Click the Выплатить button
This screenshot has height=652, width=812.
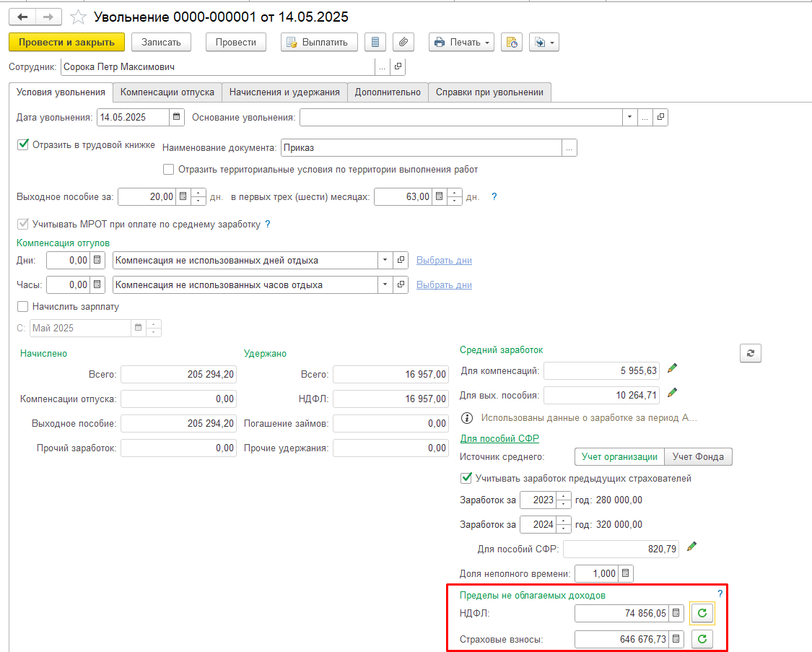click(319, 42)
